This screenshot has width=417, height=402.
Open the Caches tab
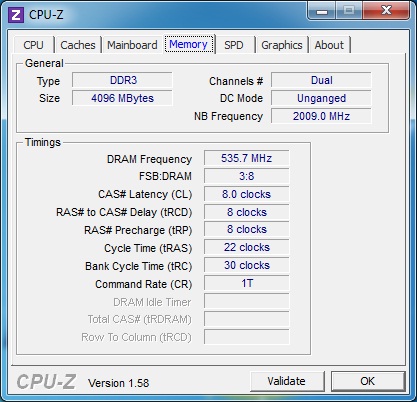pyautogui.click(x=78, y=45)
